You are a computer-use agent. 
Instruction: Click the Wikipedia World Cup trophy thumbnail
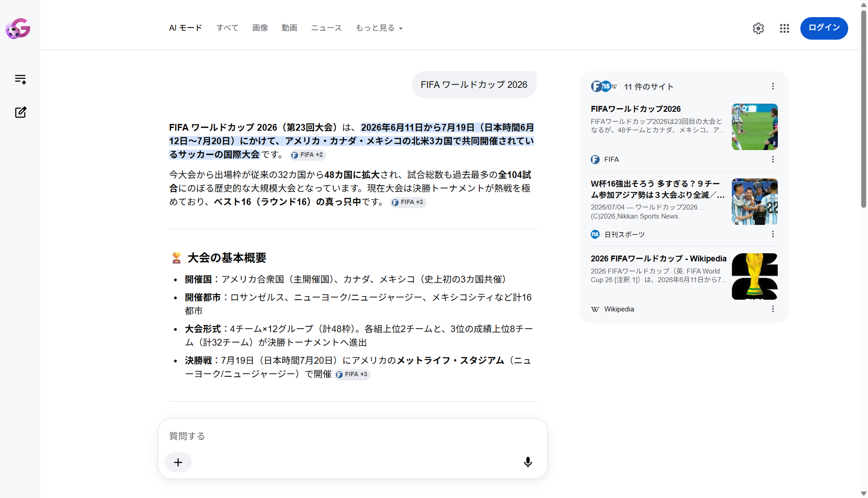[754, 277]
